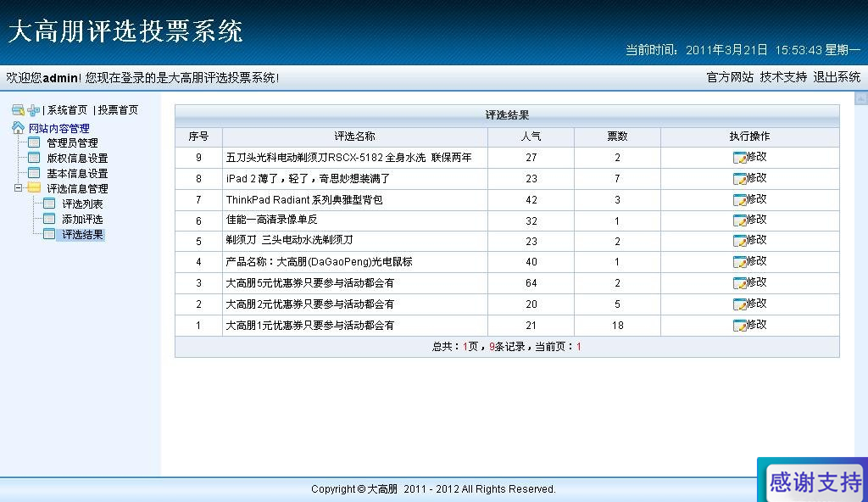Click the home icon beside 网站内容管理

pyautogui.click(x=19, y=128)
